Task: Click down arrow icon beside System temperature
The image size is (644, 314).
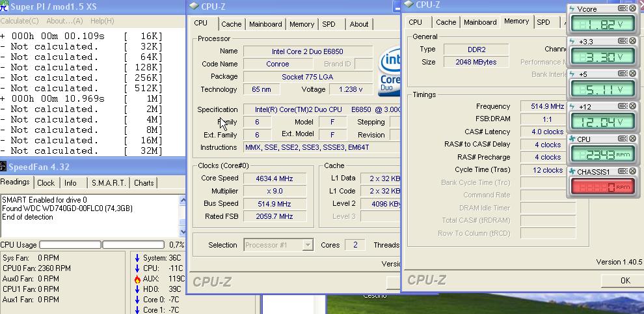Action: tap(137, 258)
